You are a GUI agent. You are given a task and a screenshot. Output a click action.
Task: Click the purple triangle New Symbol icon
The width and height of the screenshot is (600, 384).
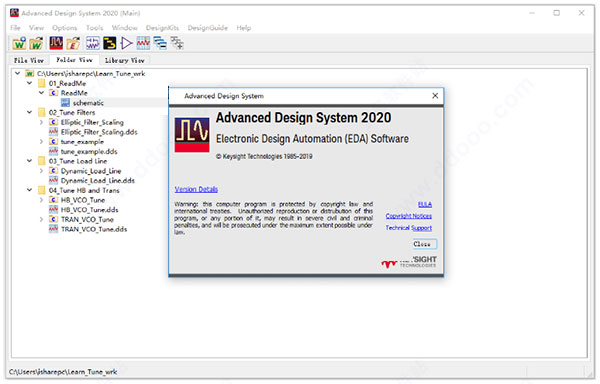(x=126, y=43)
